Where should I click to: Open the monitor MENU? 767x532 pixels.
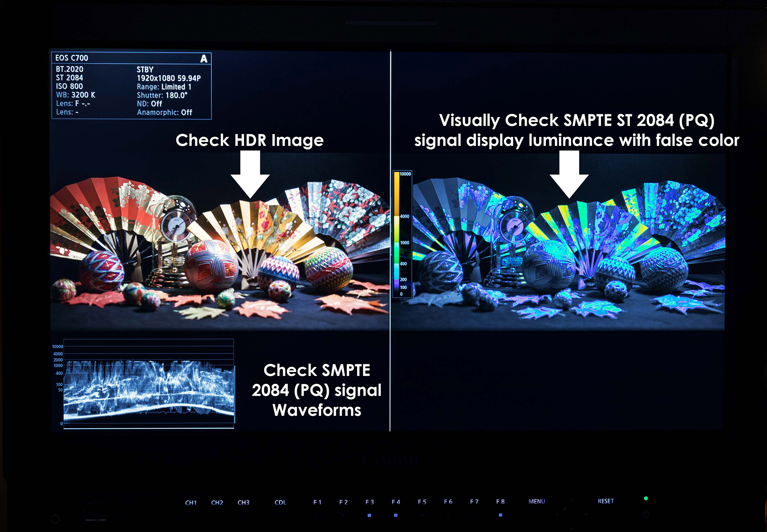coord(537,501)
